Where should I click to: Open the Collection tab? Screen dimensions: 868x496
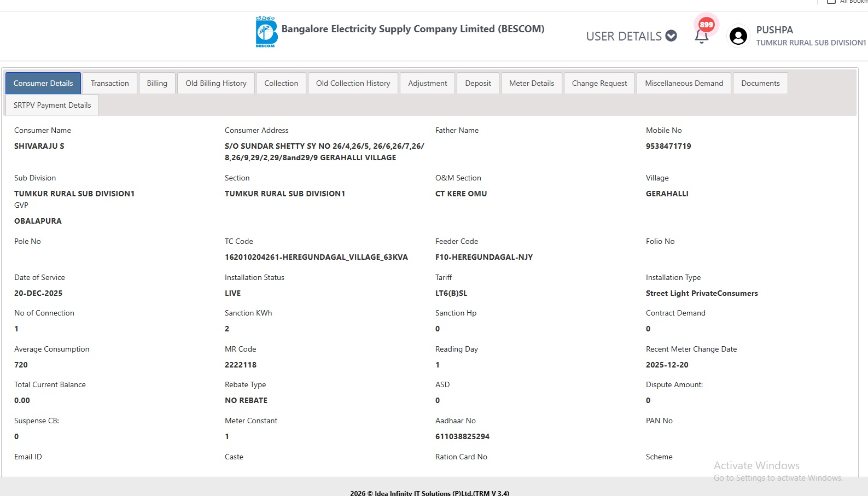[281, 83]
